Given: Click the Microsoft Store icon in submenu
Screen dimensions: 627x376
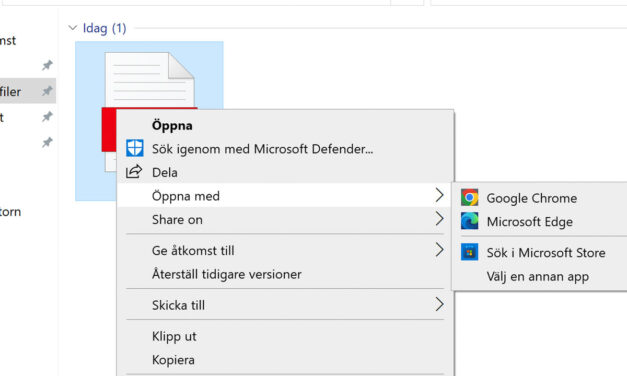Looking at the screenshot, I should pyautogui.click(x=469, y=252).
